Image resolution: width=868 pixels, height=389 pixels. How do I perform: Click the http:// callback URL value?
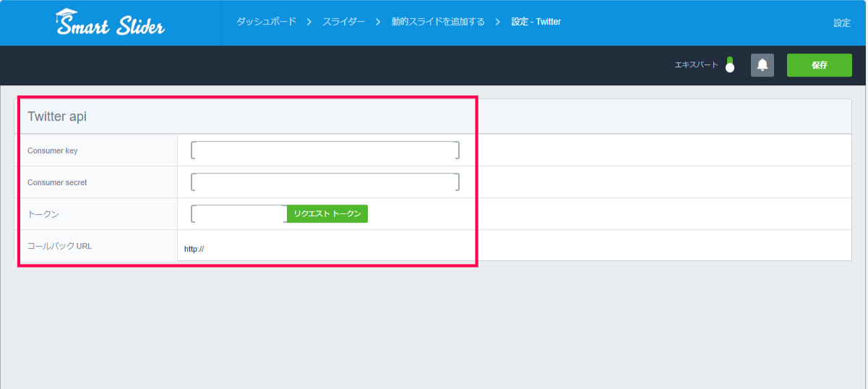coord(194,249)
